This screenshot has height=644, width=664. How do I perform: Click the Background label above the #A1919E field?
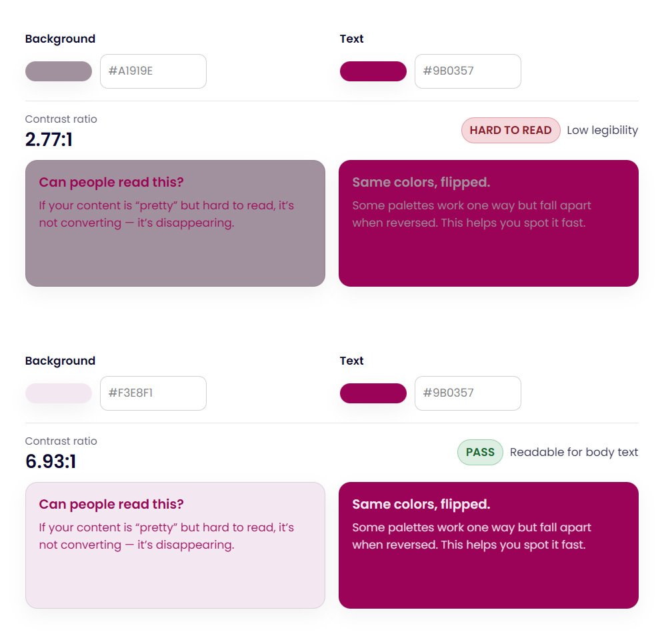(60, 39)
